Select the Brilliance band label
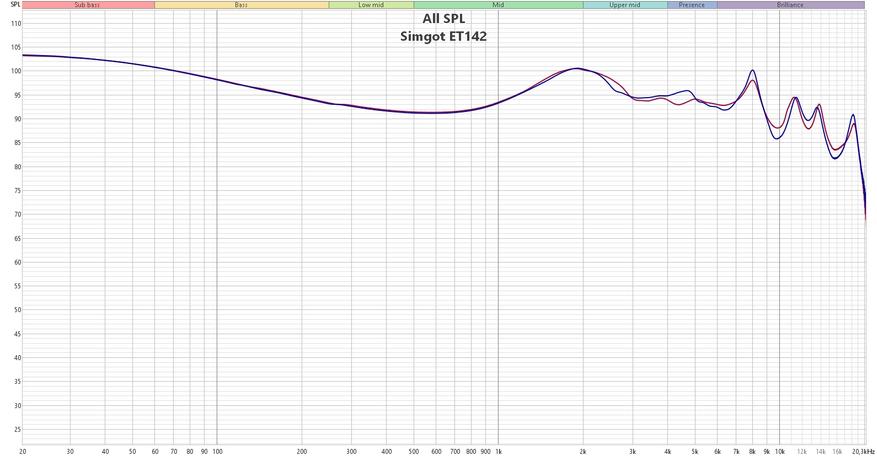This screenshot has width=877, height=458. pos(790,5)
